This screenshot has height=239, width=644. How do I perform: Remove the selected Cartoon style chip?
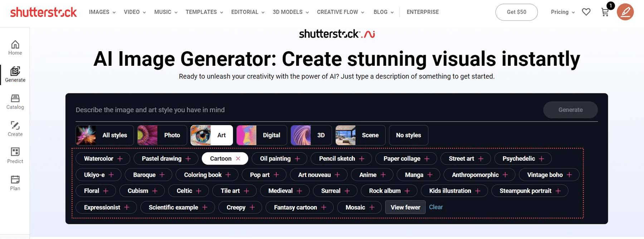point(238,158)
